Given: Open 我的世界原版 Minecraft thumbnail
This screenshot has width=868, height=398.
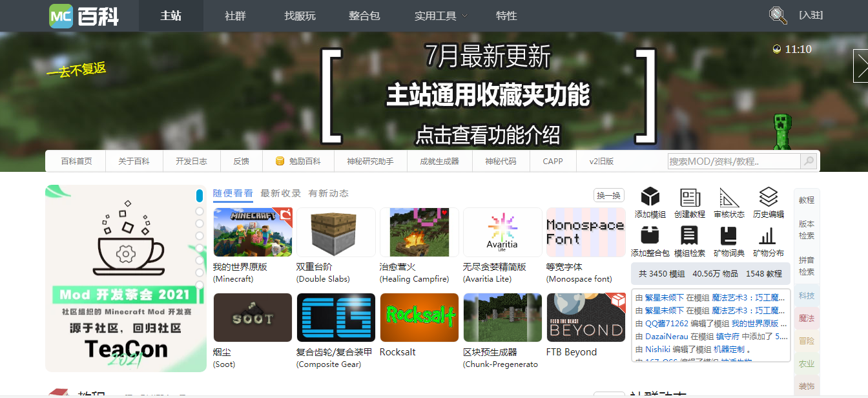Looking at the screenshot, I should coord(253,232).
